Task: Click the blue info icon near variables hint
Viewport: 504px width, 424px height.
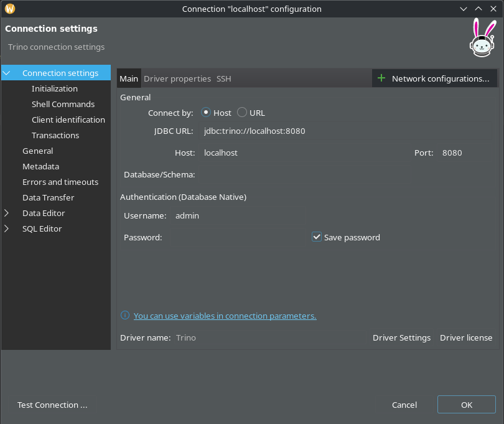Action: click(x=125, y=316)
